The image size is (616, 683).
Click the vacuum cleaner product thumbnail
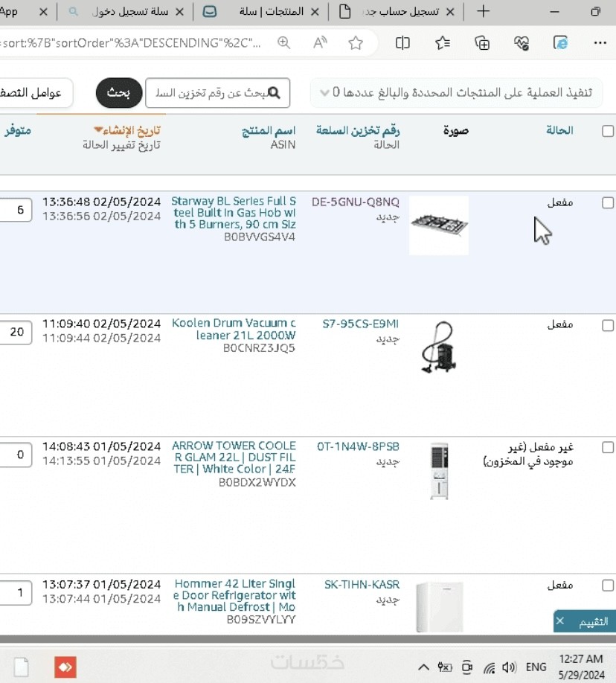439,347
